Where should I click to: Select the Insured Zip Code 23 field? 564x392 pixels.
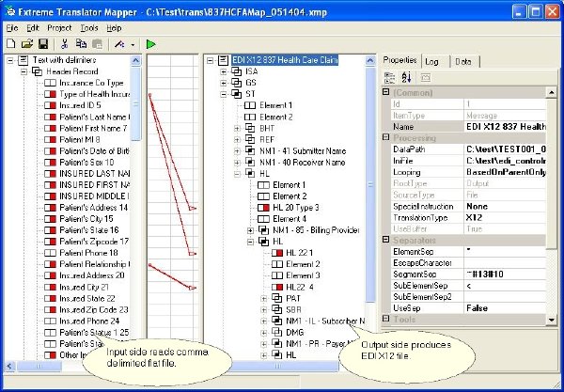pyautogui.click(x=94, y=310)
